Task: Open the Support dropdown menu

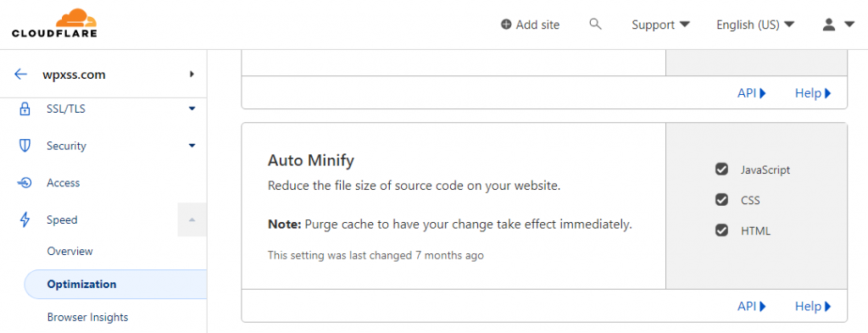Action: 660,25
